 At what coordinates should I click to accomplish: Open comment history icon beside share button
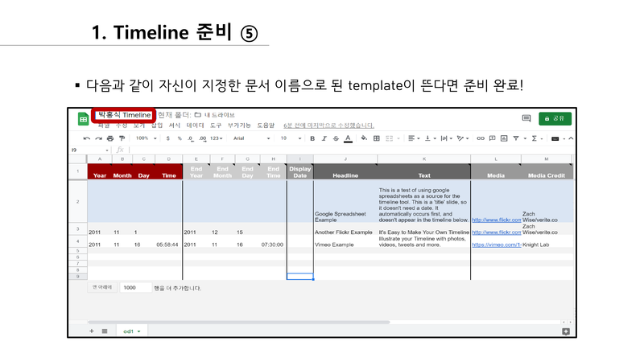[526, 118]
